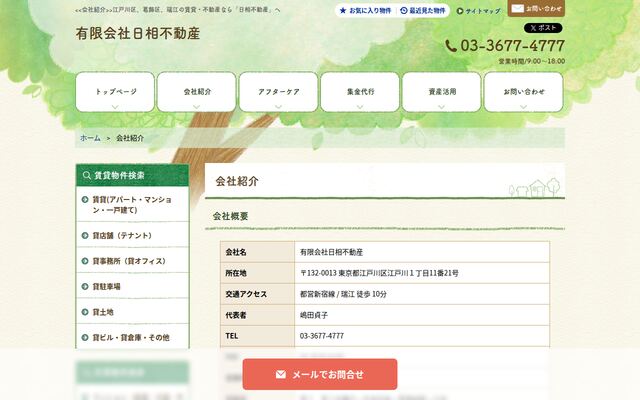Click the chevron under アフターケア
This screenshot has width=640, height=400.
click(x=278, y=107)
